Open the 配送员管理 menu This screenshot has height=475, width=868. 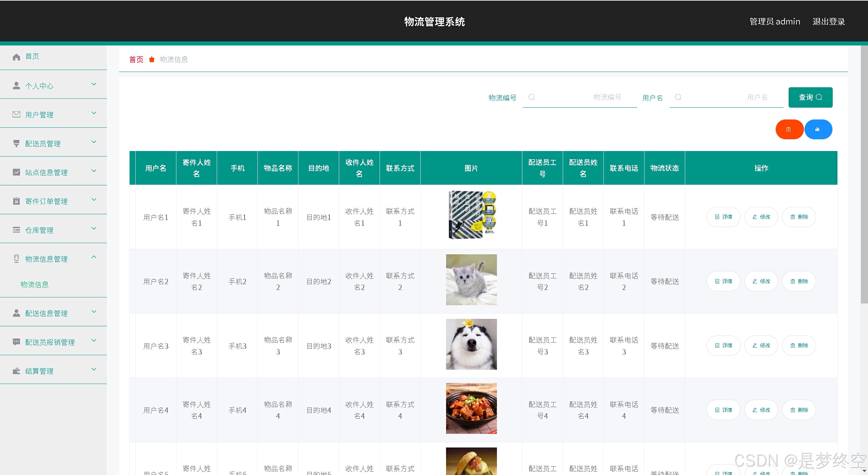(43, 144)
